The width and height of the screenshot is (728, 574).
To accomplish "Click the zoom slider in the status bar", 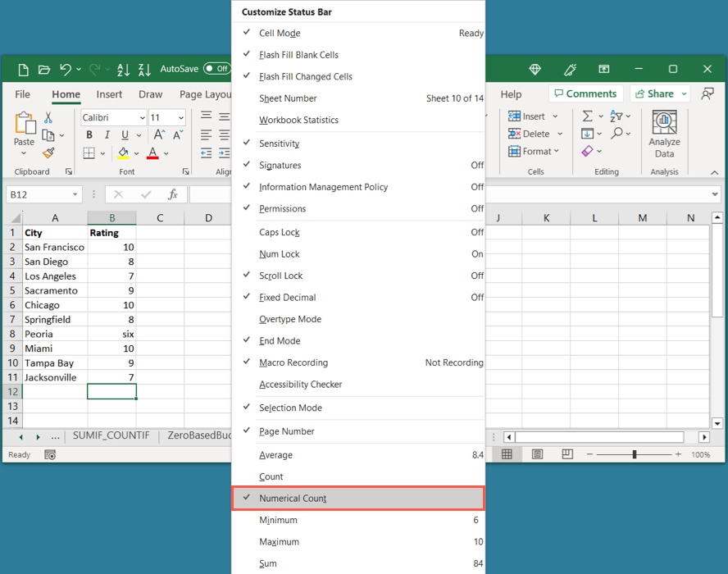I will pos(635,453).
